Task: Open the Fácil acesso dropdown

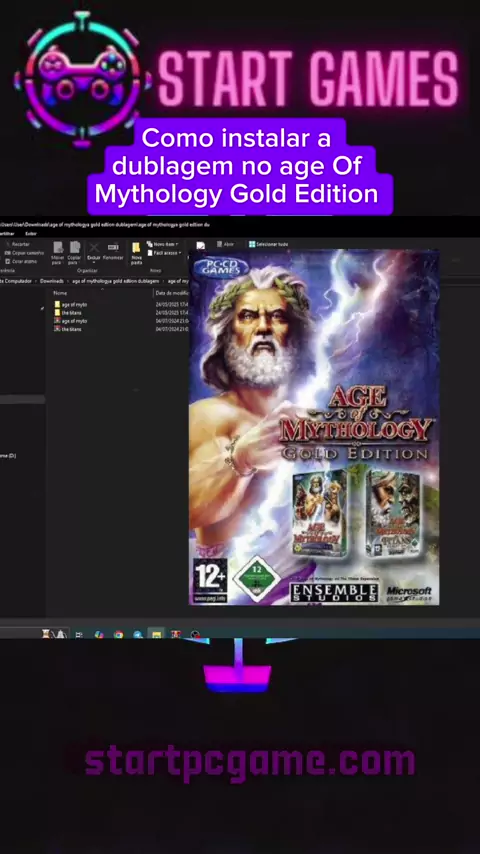Action: pyautogui.click(x=164, y=253)
